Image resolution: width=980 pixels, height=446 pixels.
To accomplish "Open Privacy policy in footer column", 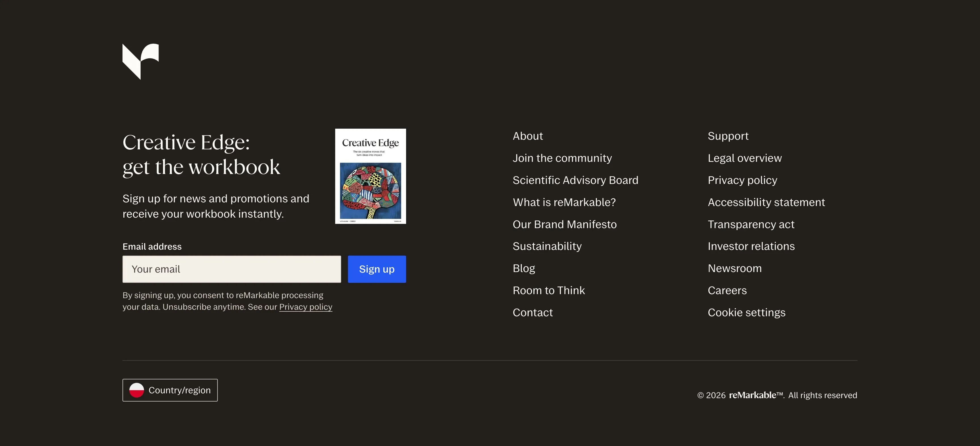I will [x=742, y=180].
